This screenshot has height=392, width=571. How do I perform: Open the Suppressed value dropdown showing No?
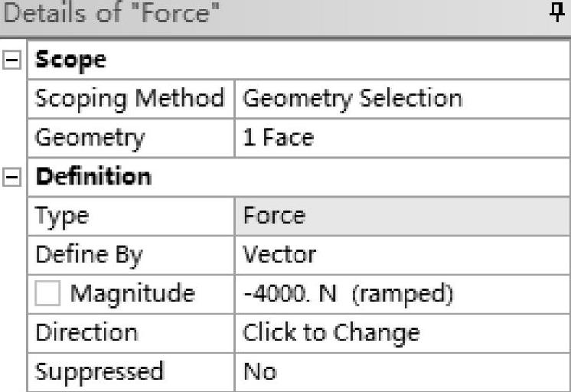point(402,372)
